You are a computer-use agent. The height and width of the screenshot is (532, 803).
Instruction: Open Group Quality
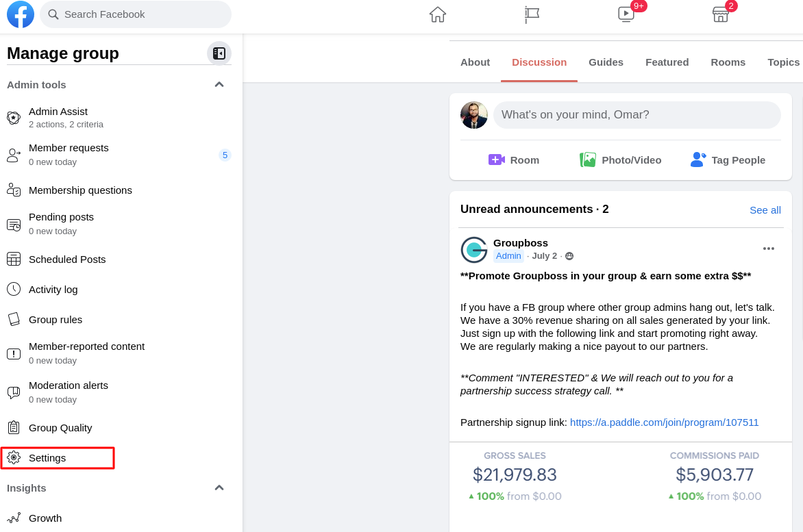click(x=119, y=428)
